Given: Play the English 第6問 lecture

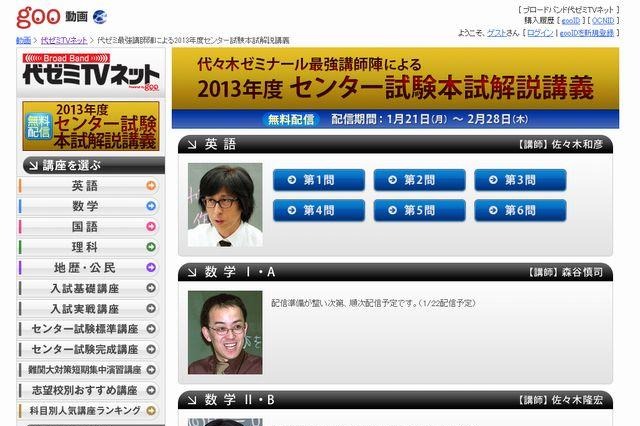Looking at the screenshot, I should [520, 211].
